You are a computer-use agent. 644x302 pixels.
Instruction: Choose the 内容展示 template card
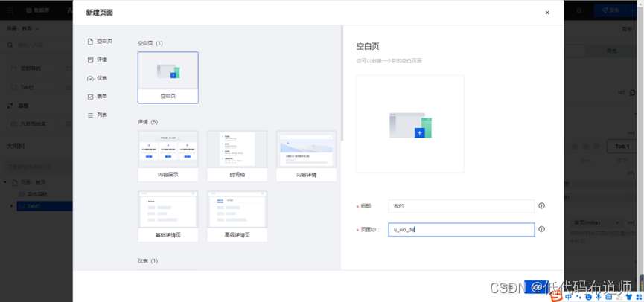click(x=168, y=156)
